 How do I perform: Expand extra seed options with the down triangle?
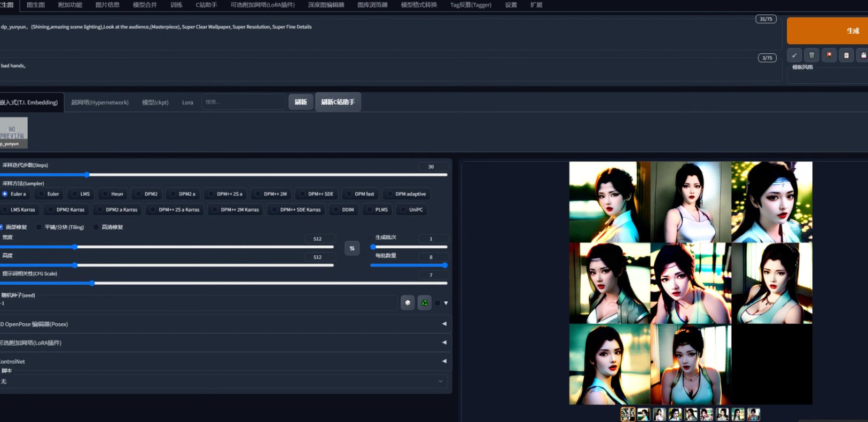[x=446, y=303]
